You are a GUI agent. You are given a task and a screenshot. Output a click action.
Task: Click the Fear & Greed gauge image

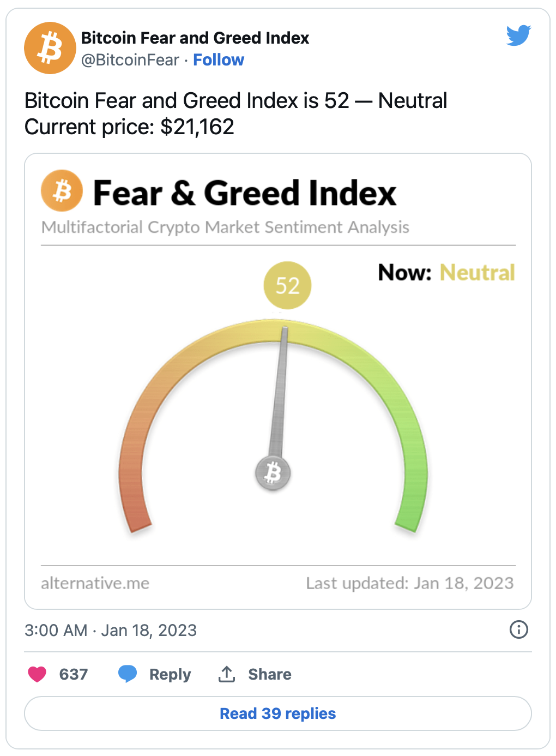[x=278, y=381]
